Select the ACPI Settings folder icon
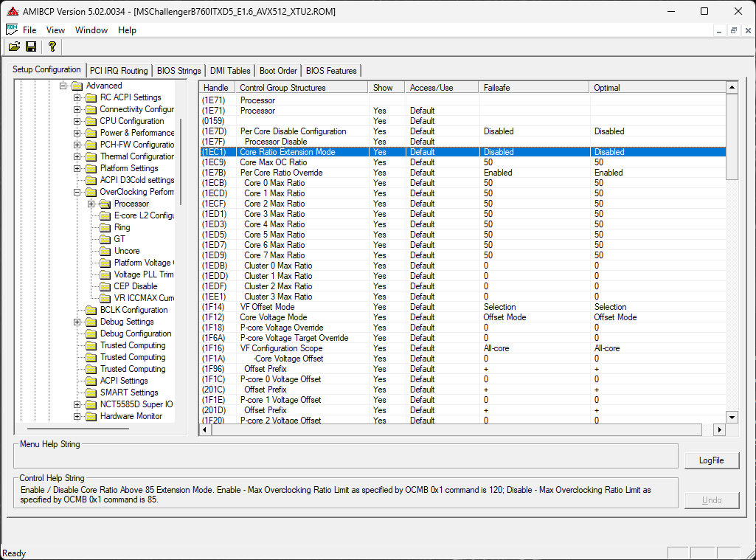Viewport: 756px width, 560px height. pyautogui.click(x=91, y=381)
